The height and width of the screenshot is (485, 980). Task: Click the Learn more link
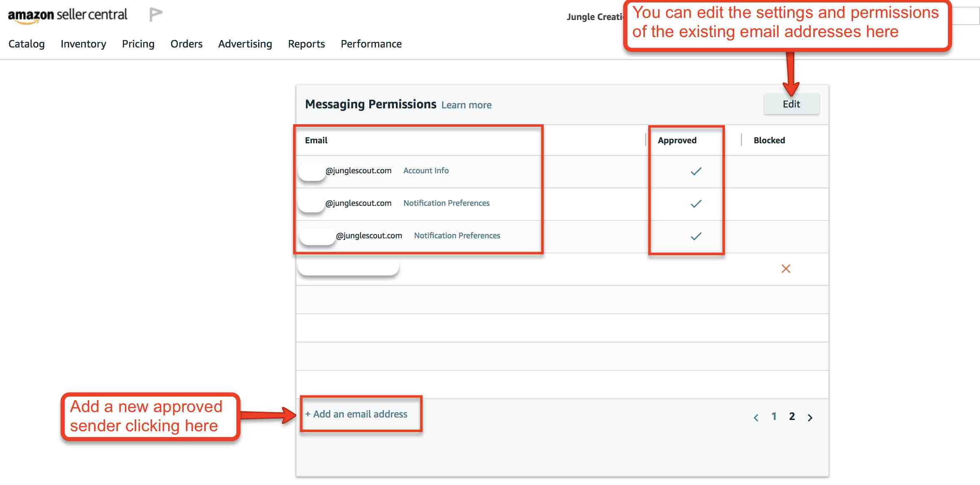tap(466, 105)
